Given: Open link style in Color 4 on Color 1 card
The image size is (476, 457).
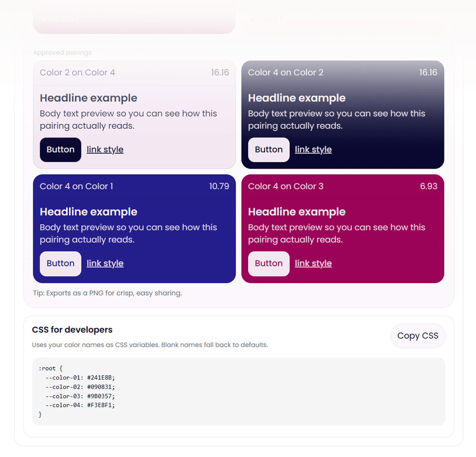Looking at the screenshot, I should 105,264.
